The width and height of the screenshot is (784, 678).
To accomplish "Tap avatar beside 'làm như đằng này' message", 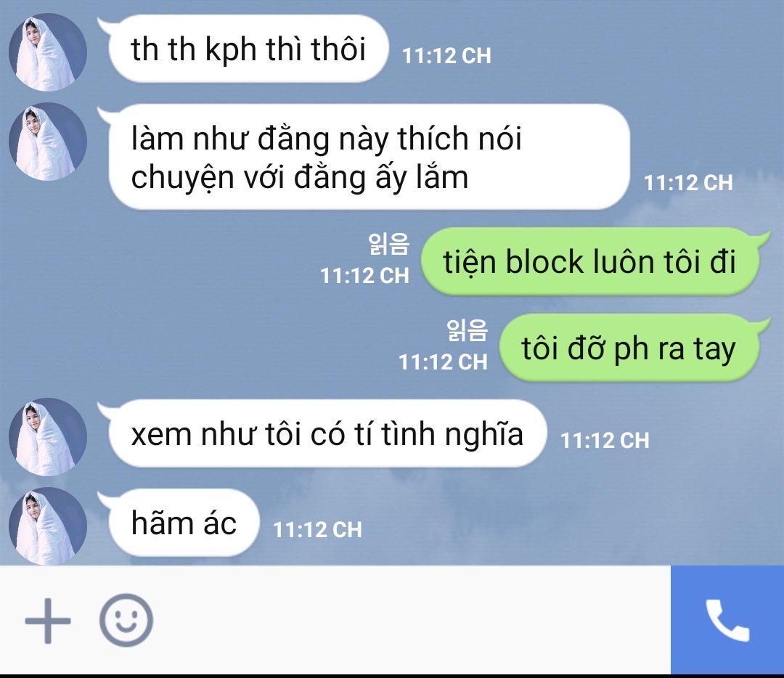I will pyautogui.click(x=47, y=142).
